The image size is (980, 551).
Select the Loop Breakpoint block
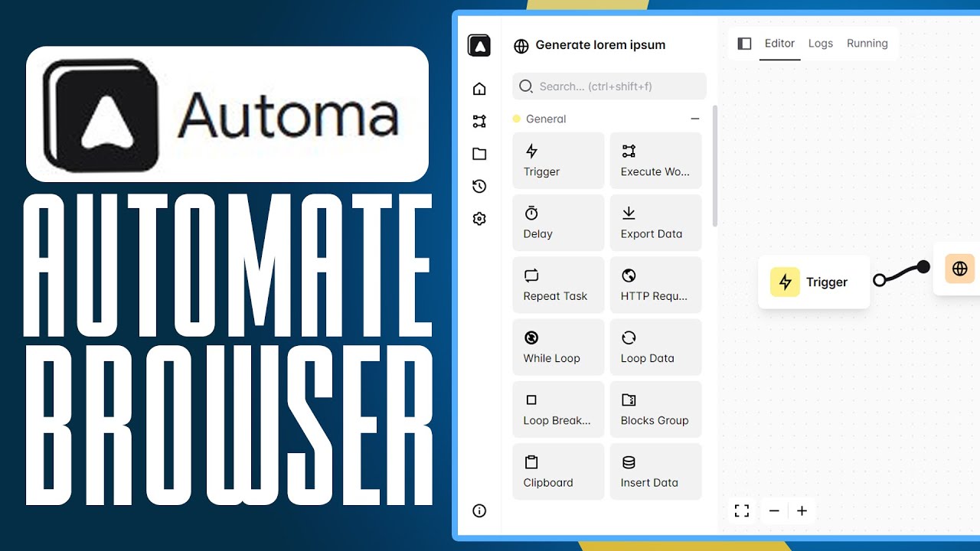(x=558, y=409)
